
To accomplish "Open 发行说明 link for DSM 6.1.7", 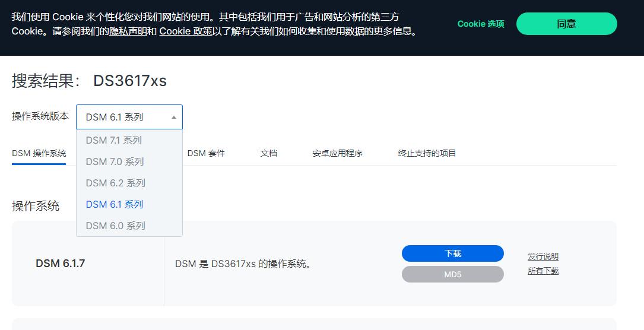I will (x=543, y=256).
